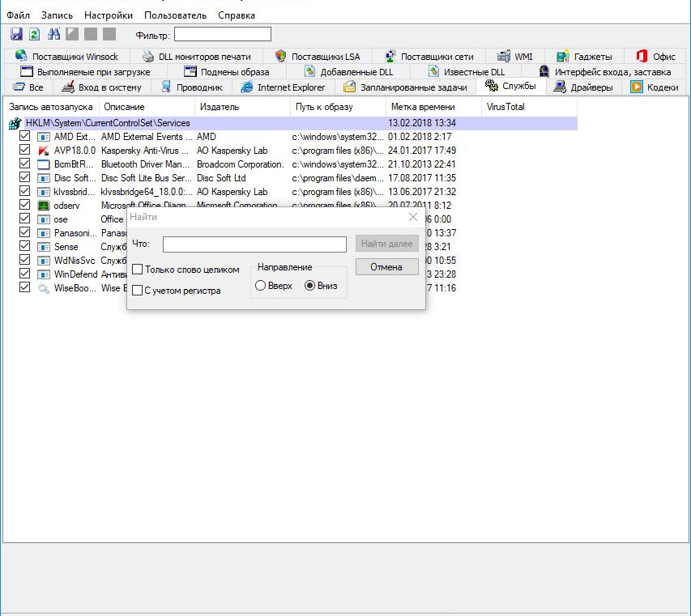This screenshot has width=691, height=616.
Task: Click the 'VirusTotal' column header
Action: tap(529, 107)
